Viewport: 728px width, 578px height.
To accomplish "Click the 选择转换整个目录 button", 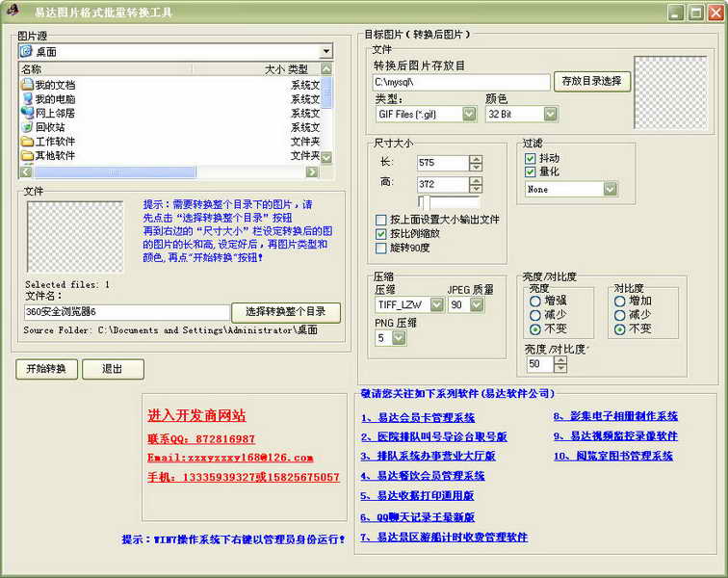I will pos(286,312).
